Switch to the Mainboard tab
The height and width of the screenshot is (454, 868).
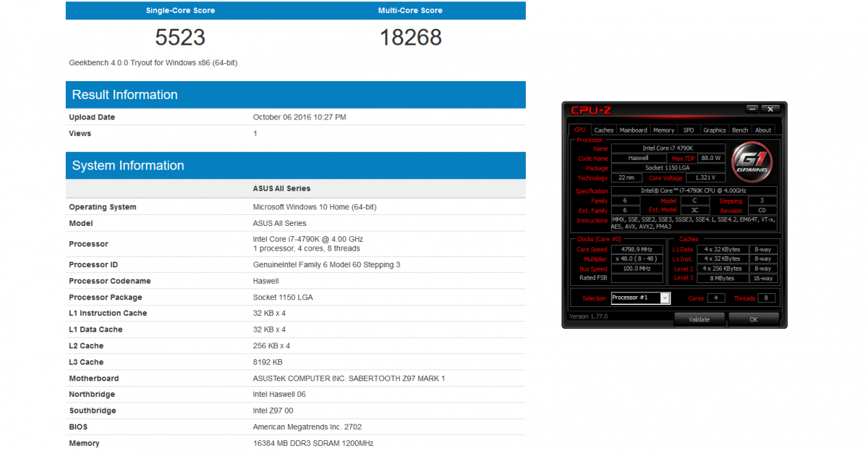[x=634, y=130]
